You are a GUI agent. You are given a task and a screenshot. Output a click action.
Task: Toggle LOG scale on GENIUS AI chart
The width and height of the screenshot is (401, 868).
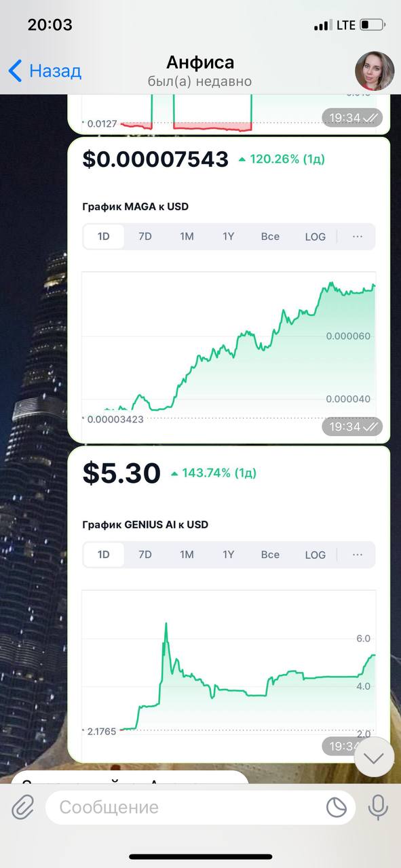tap(315, 555)
